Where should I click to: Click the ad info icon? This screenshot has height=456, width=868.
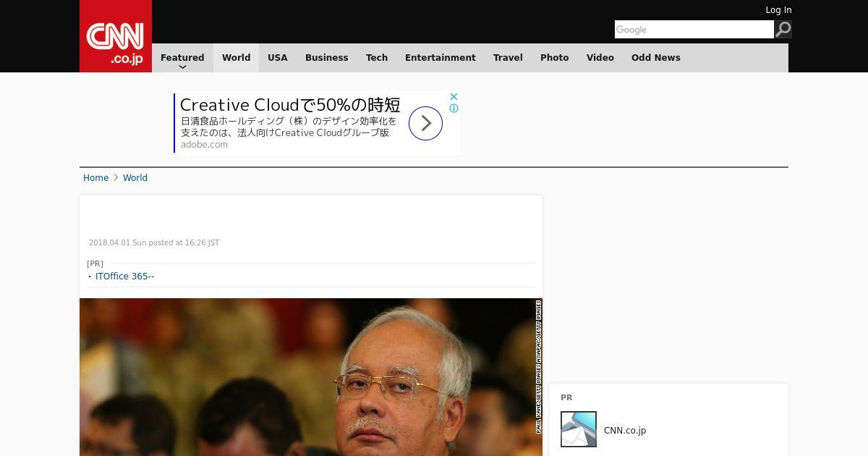tap(454, 109)
